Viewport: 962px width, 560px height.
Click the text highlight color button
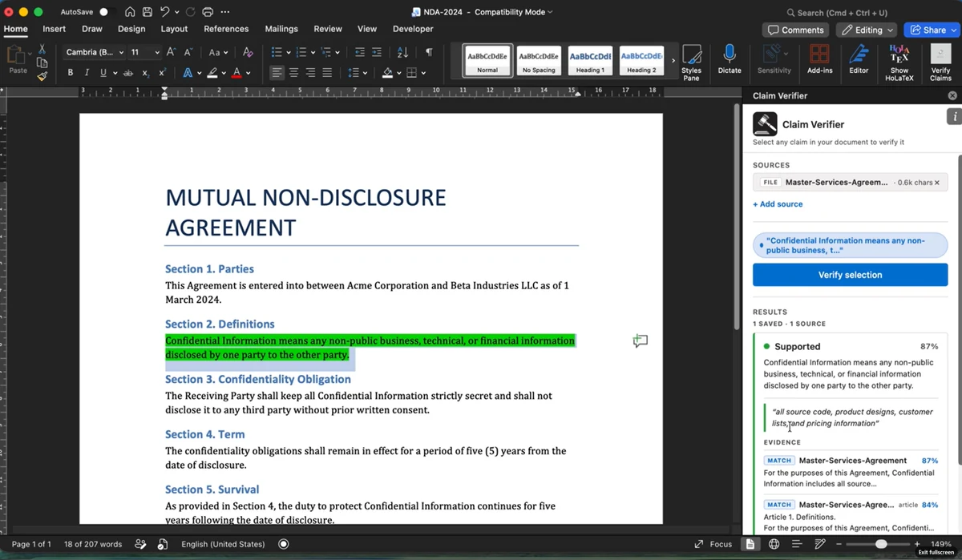coord(212,73)
